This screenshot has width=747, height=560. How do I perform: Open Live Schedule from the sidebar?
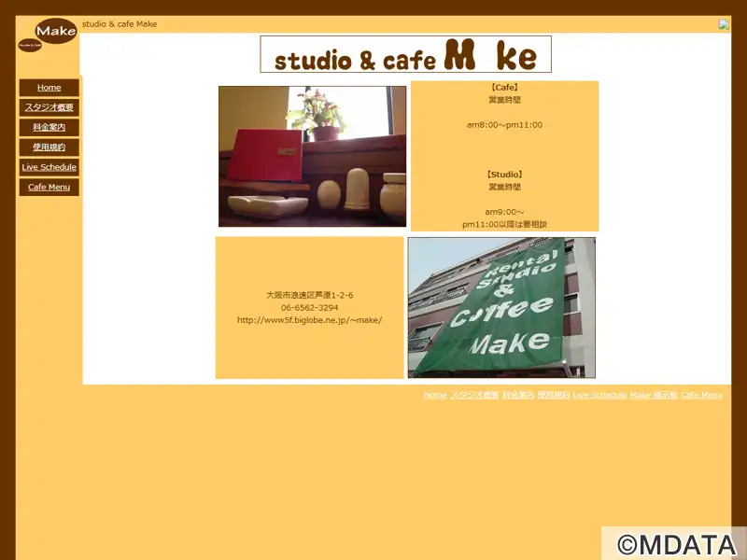[49, 167]
